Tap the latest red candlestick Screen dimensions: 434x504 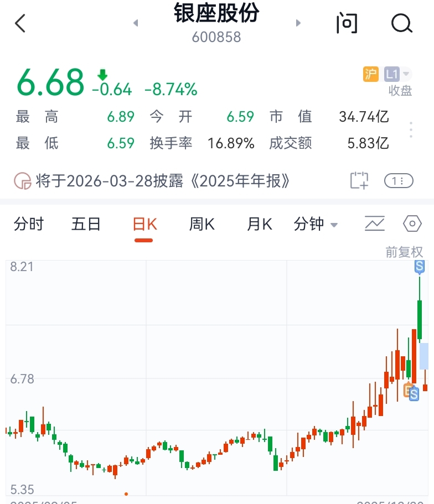click(425, 381)
